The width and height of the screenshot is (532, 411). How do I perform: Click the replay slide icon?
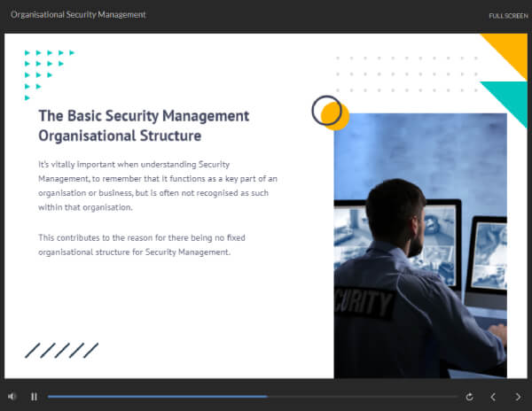pos(468,397)
